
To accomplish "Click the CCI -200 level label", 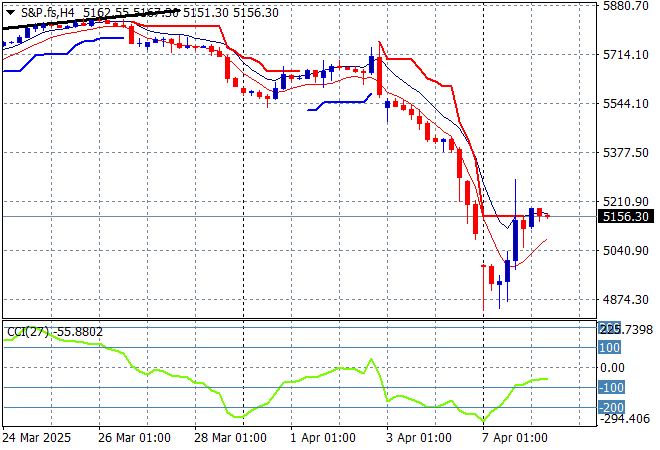I will pyautogui.click(x=611, y=407).
